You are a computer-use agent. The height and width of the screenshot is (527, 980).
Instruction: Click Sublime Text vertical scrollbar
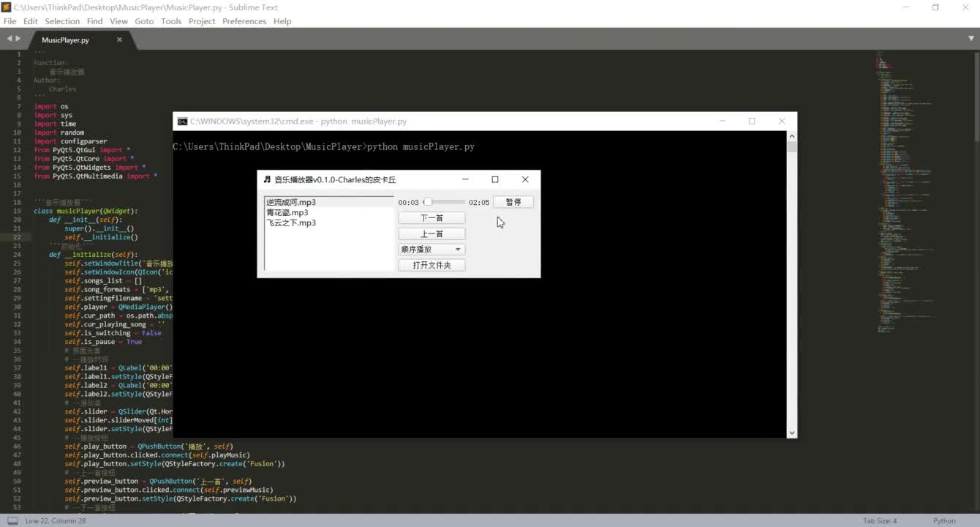[x=976, y=95]
